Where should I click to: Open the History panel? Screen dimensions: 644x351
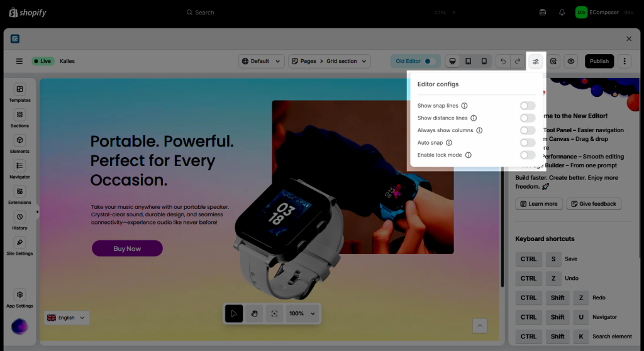tap(19, 220)
